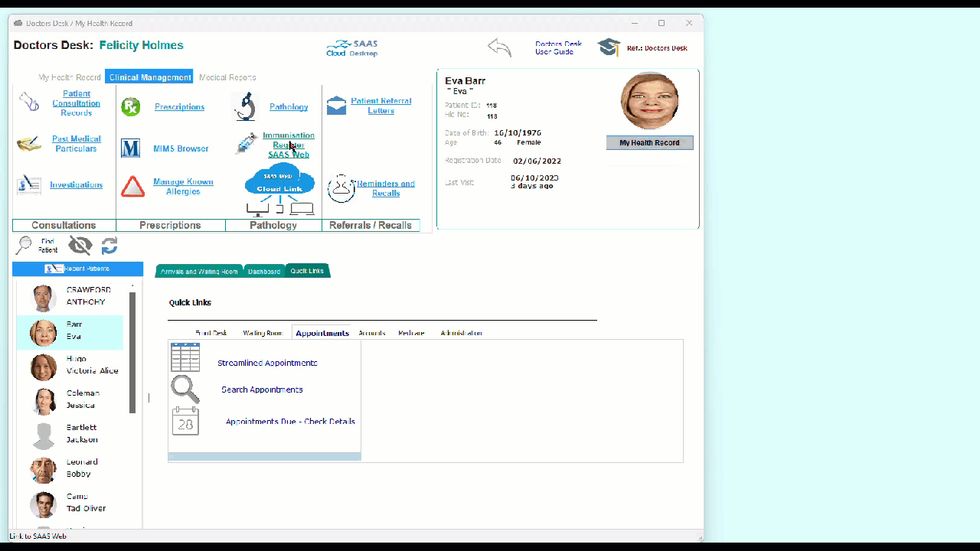Open the Dashboard tab
980x551 pixels.
264,272
